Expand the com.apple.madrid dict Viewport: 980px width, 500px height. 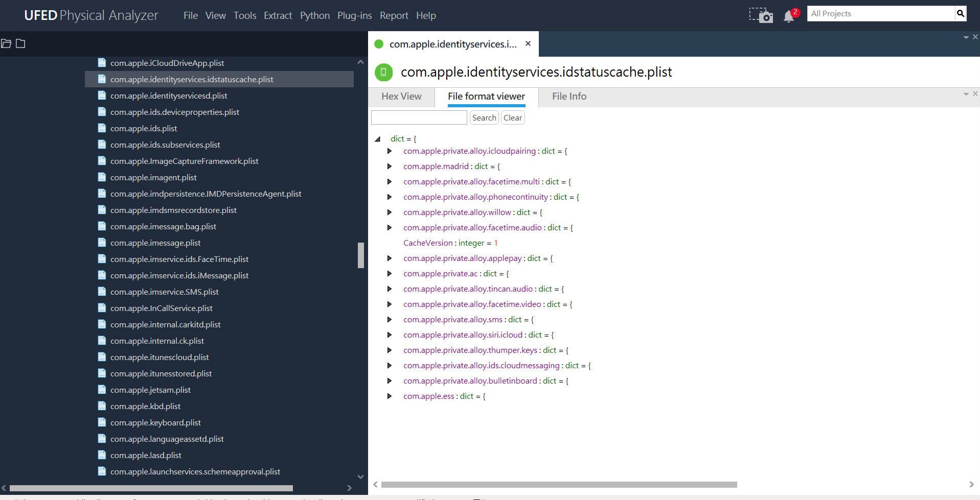390,166
